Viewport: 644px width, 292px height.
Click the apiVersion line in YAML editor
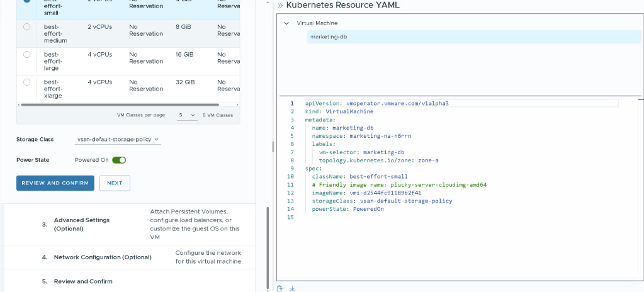coord(376,103)
